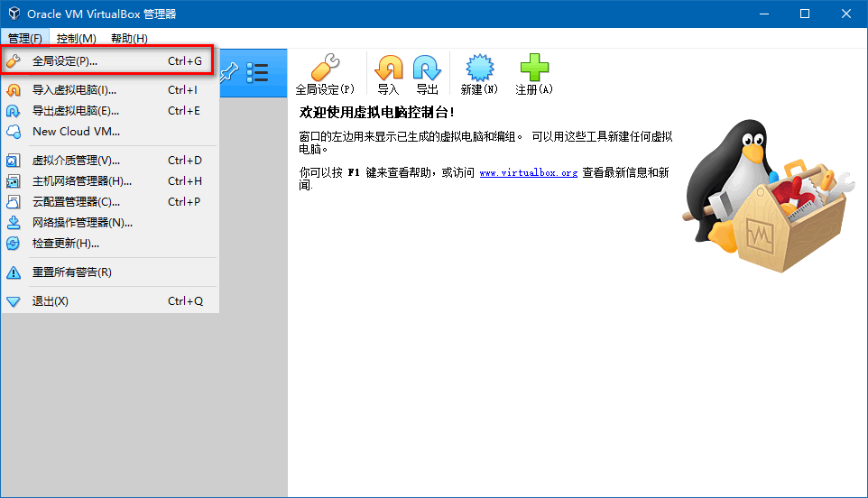Close the VirtualBox manager window
Screen dimensions: 868x498
[845, 14]
